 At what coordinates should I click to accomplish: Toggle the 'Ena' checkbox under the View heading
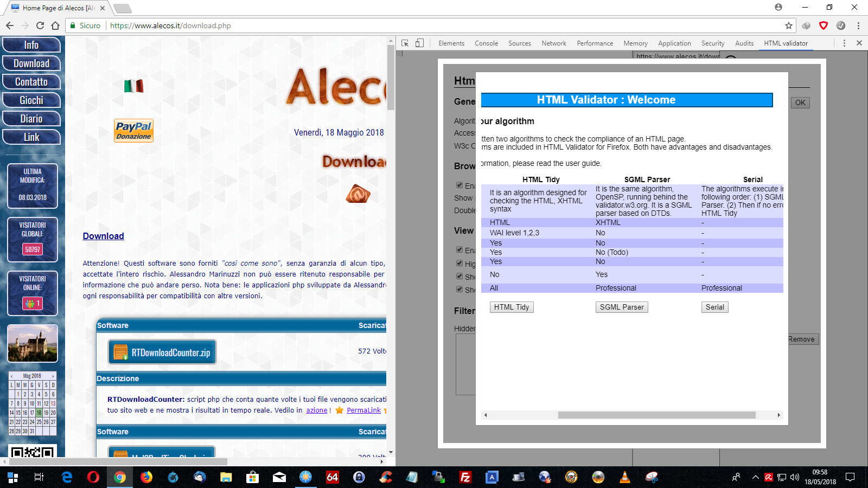tap(459, 249)
